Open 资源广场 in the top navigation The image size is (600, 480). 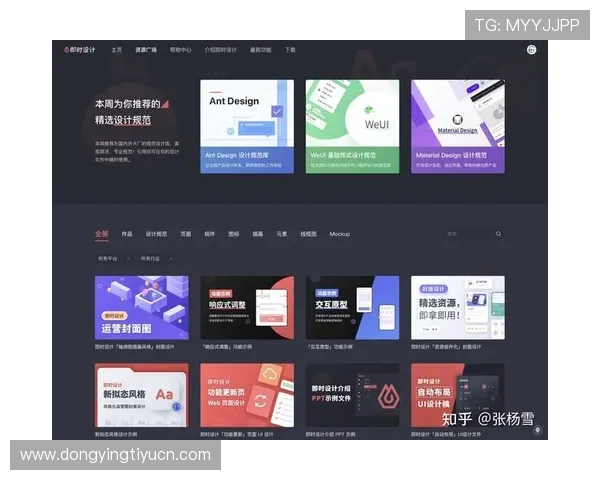click(146, 50)
